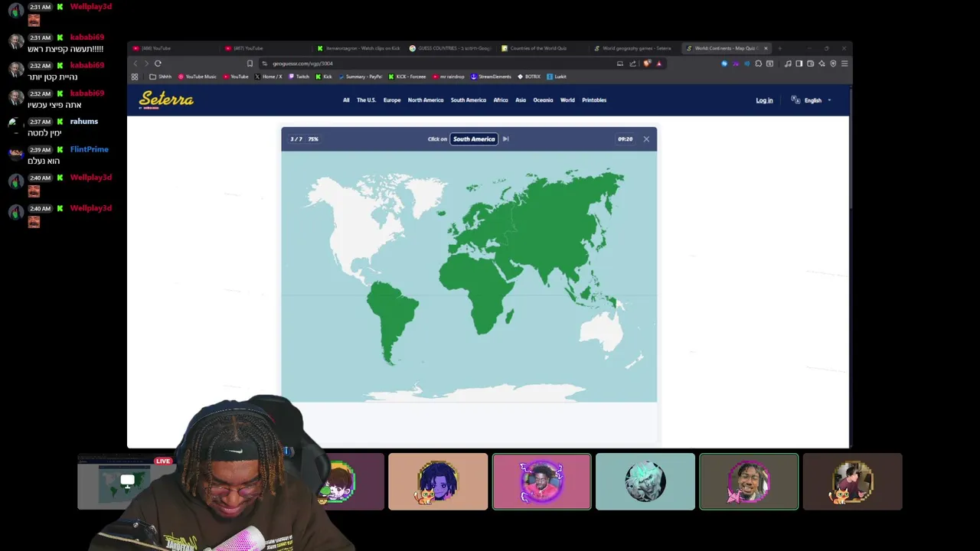This screenshot has height=551, width=980.
Task: Open the mr raindrop bookmark
Action: click(449, 77)
